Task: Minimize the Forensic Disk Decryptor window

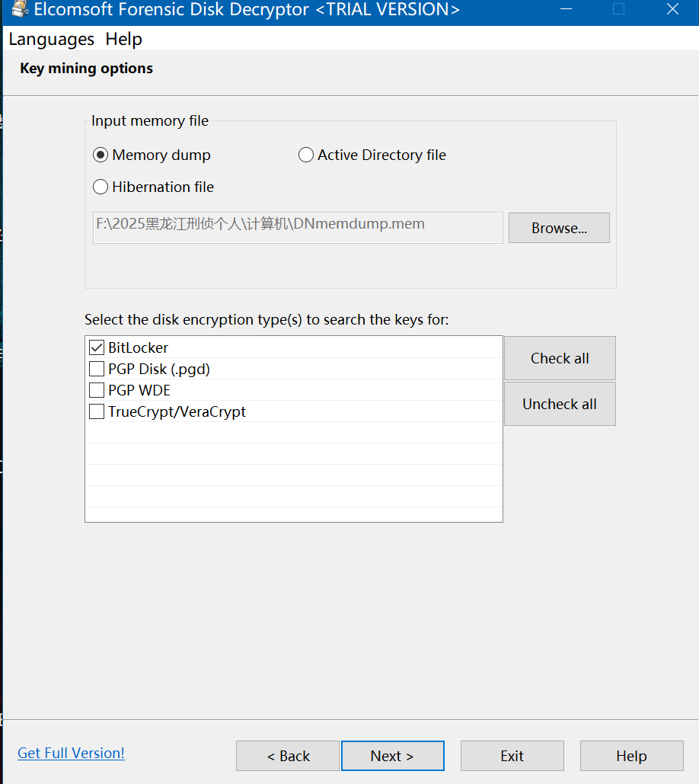Action: coord(565,9)
